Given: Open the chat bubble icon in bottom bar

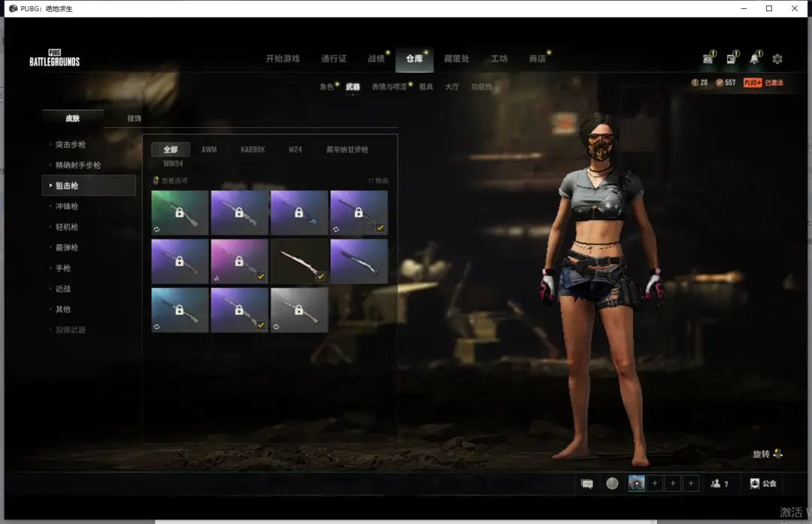Looking at the screenshot, I should [587, 484].
